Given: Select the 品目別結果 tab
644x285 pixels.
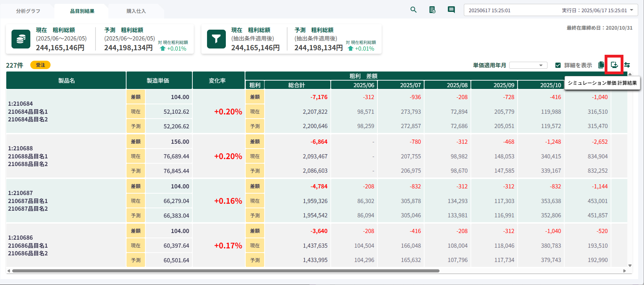Looking at the screenshot, I should 82,11.
